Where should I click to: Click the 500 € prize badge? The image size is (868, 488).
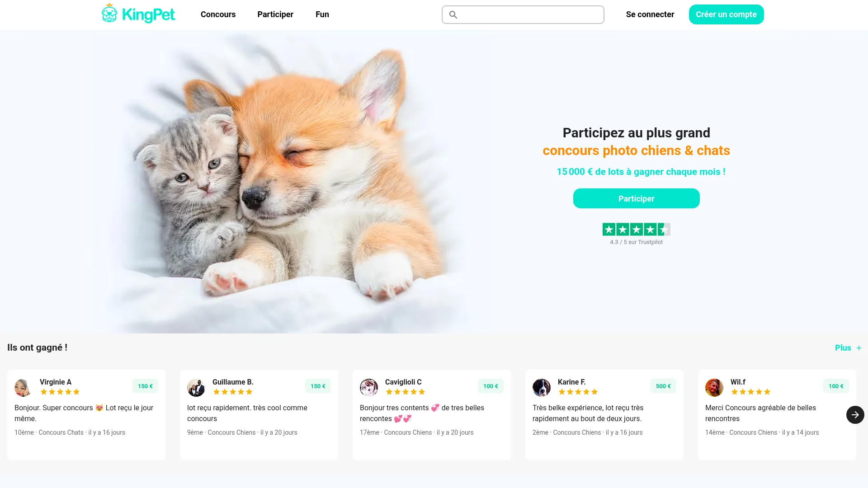point(663,386)
